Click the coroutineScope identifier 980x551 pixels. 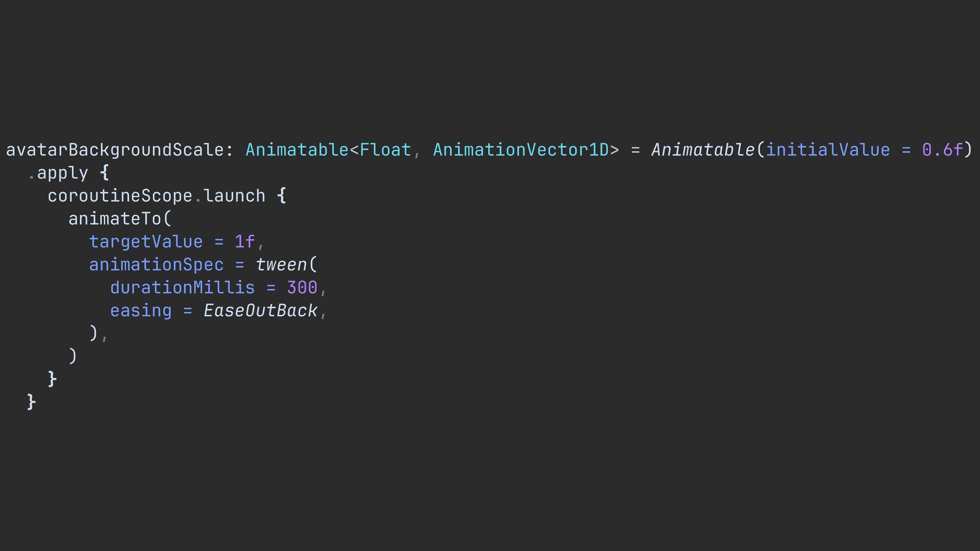pyautogui.click(x=120, y=196)
